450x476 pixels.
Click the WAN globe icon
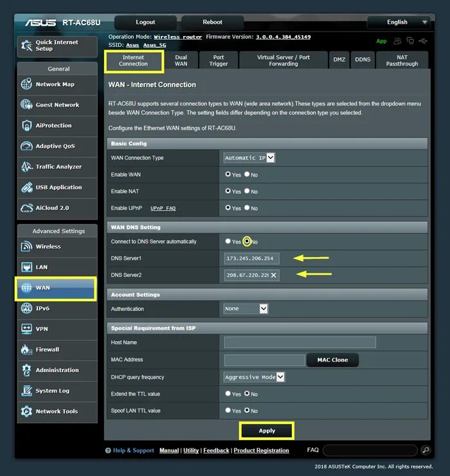[x=26, y=288]
